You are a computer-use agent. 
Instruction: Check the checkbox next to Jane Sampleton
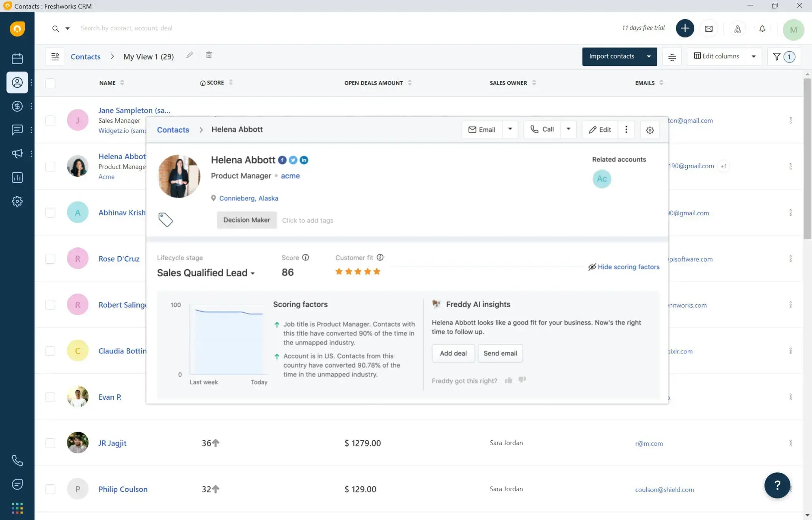(50, 120)
